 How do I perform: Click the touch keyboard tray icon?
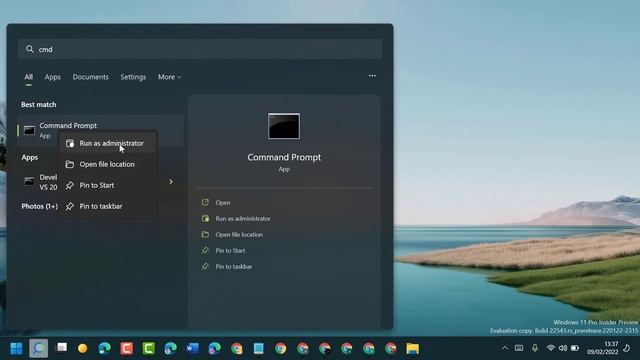519,348
